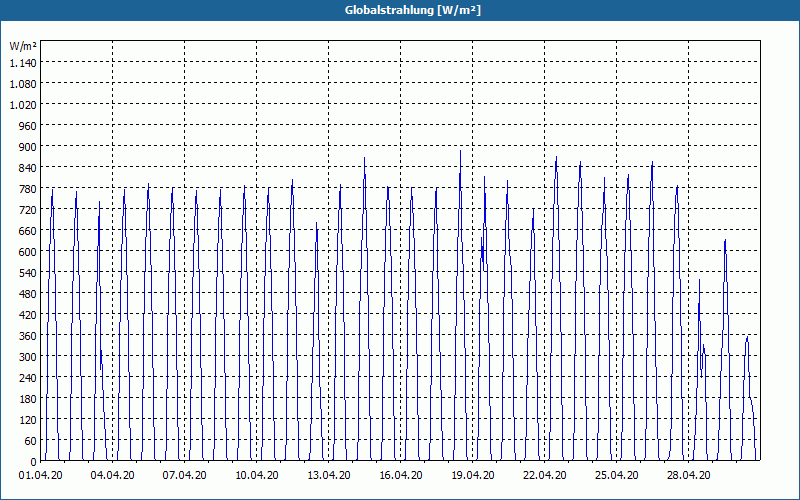The image size is (800, 500).
Task: Click the 540 y-axis label
Action: click(28, 273)
